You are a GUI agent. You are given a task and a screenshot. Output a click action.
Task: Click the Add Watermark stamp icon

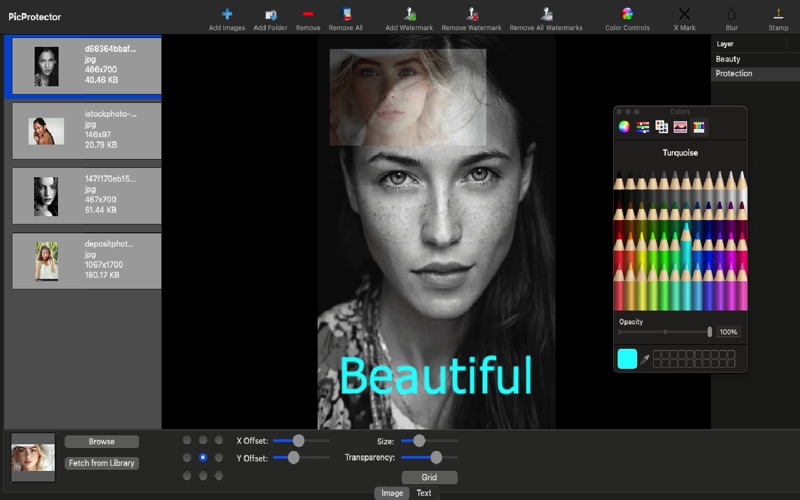(x=409, y=14)
